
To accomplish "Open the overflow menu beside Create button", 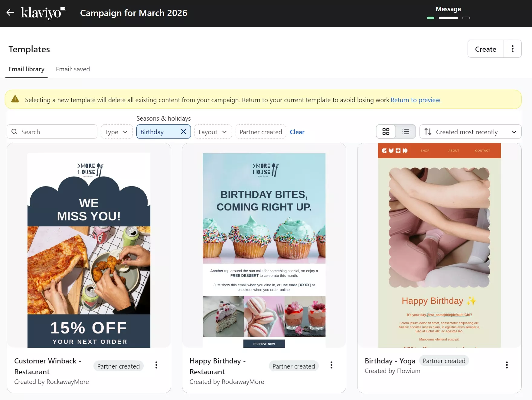I will coord(512,49).
